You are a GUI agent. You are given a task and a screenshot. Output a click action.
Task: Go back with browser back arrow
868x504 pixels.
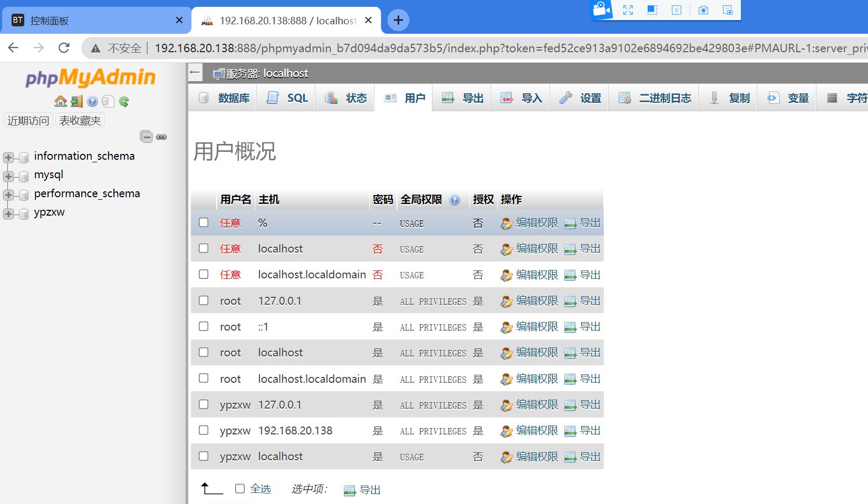click(13, 48)
